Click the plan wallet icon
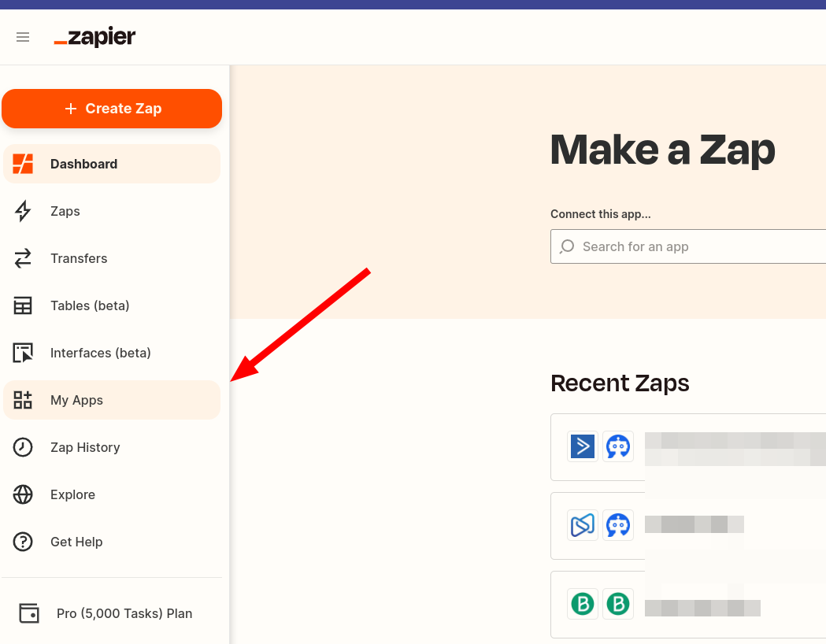 coord(29,613)
